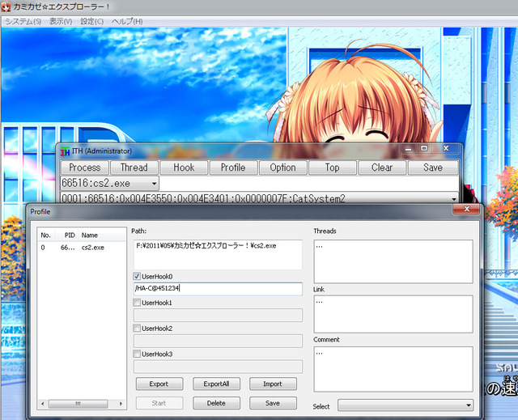Open the 設定(C) menu
Image resolution: width=518 pixels, height=420 pixels.
point(91,22)
